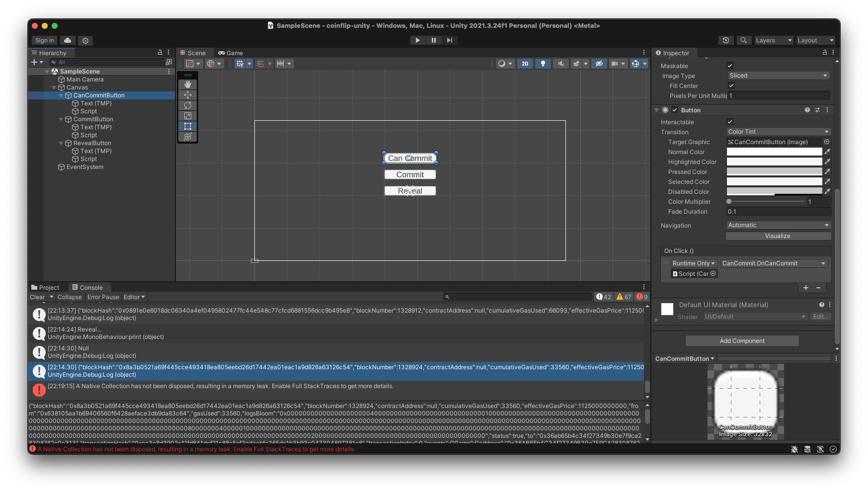Toggle console info messages count 42
The width and height of the screenshot is (868, 491).
pyautogui.click(x=604, y=297)
